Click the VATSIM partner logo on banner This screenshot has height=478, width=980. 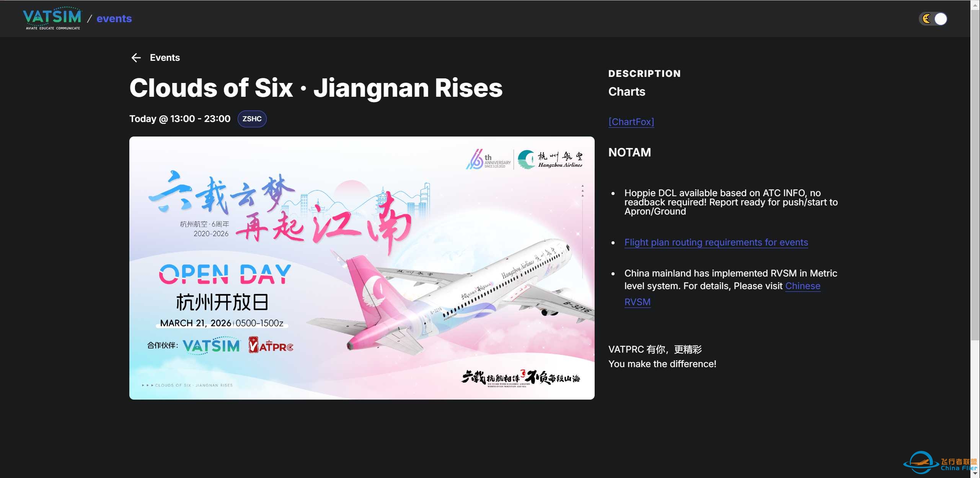(212, 345)
